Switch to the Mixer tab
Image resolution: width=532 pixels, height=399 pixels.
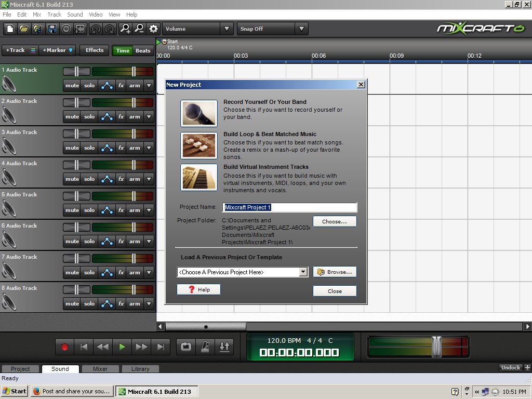pyautogui.click(x=100, y=369)
